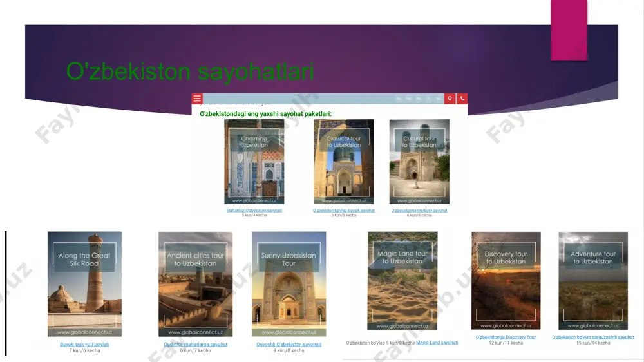
Task: Click the 8 kun/7 kecha duration text
Action: coord(196,350)
